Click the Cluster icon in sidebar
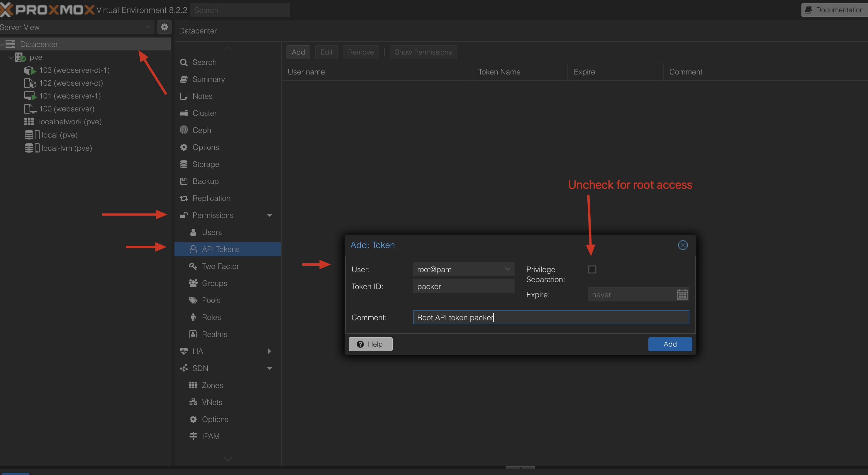The width and height of the screenshot is (868, 475). (184, 112)
